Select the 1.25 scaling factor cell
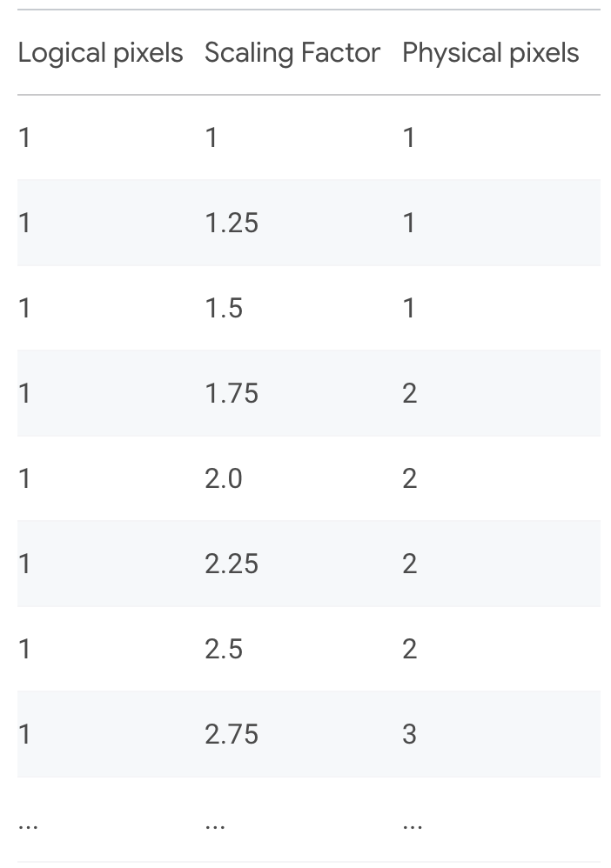Image resolution: width=611 pixels, height=868 pixels. (232, 224)
